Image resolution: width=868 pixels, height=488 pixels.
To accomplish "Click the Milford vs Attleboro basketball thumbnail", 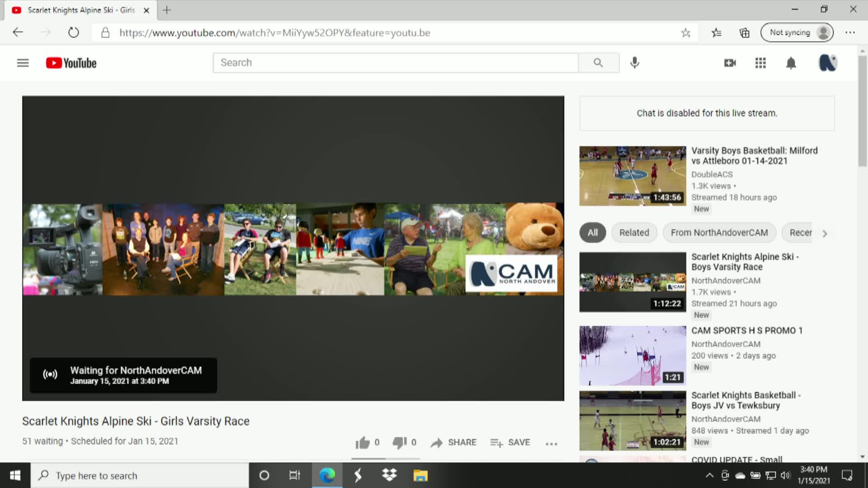I will click(x=632, y=176).
